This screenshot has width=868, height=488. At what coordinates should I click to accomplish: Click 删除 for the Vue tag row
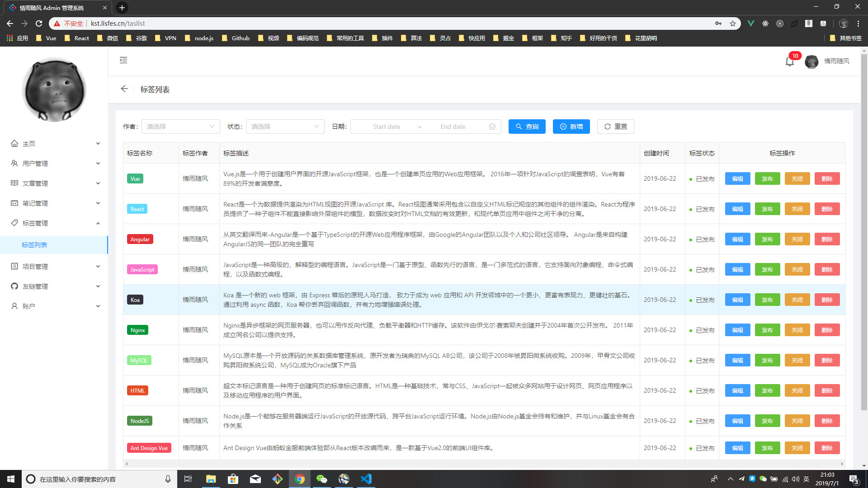click(x=827, y=178)
